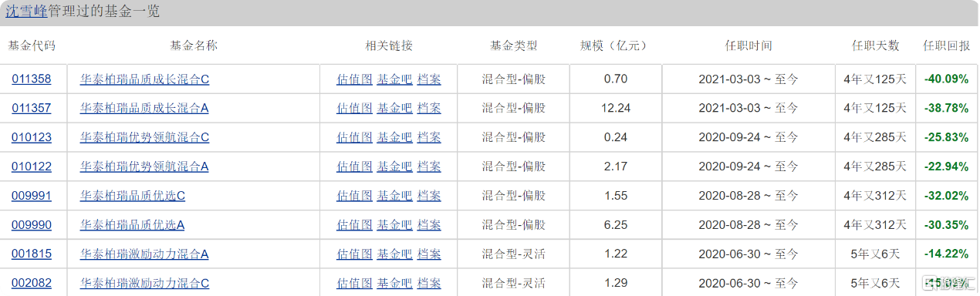
Task: Select 5年又6天 tenure for fund 002082
Action: [875, 284]
